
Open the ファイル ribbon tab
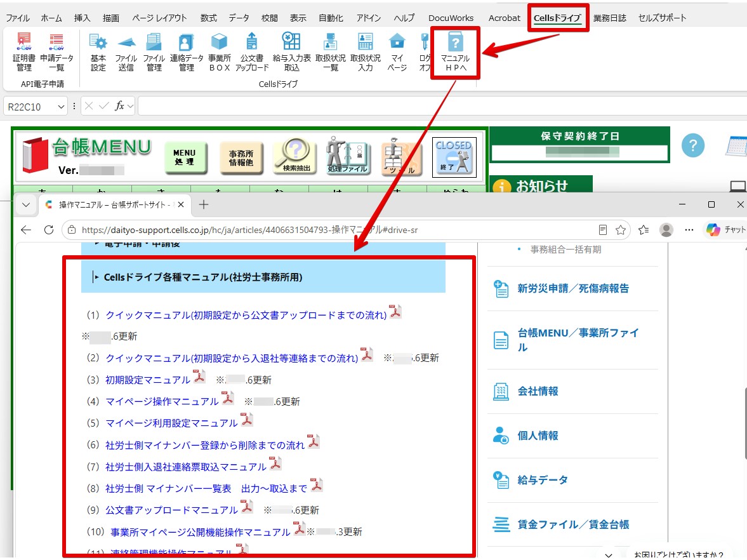18,18
